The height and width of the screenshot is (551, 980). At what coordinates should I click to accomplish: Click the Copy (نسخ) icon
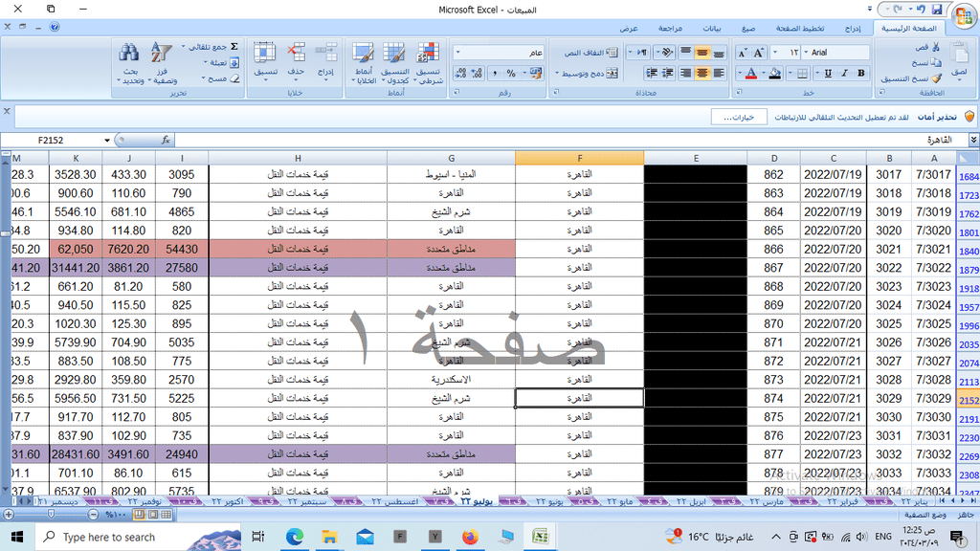pos(936,62)
